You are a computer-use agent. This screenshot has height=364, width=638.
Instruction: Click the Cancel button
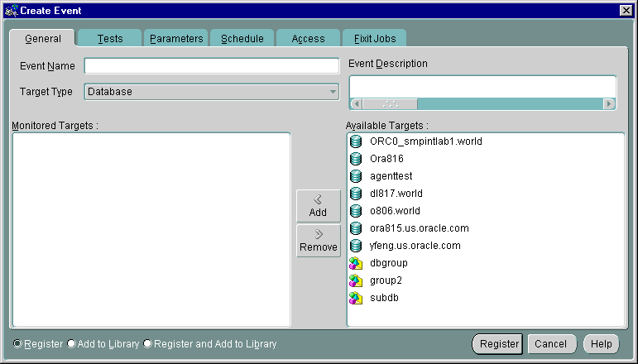(550, 344)
